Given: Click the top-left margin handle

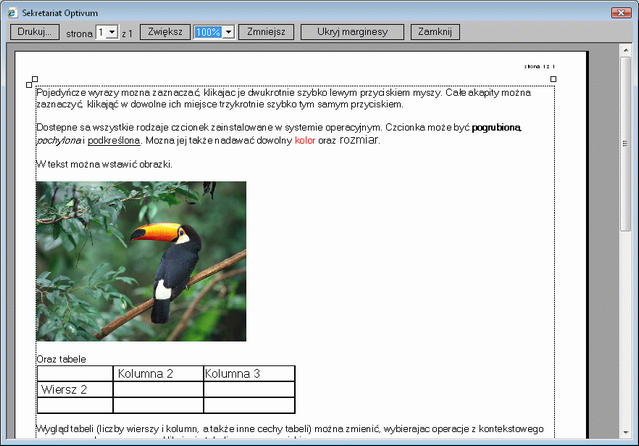Looking at the screenshot, I should [x=32, y=82].
